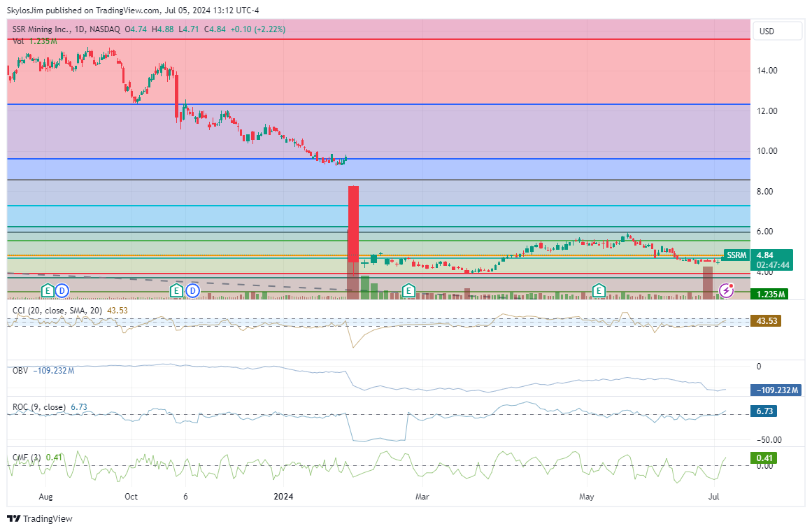Click the 14.00 price scale label
This screenshot has width=812, height=531.
[x=767, y=71]
